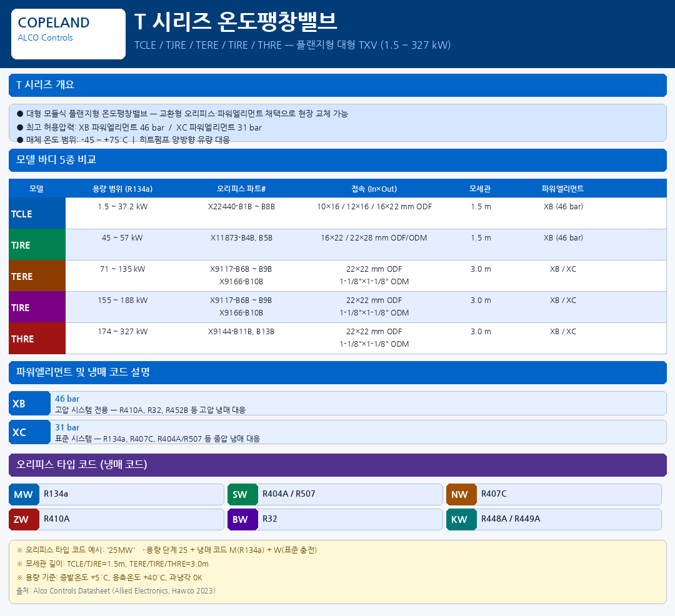Click the '3.0 m' cell in TERE row
675x616 pixels.
481,269
